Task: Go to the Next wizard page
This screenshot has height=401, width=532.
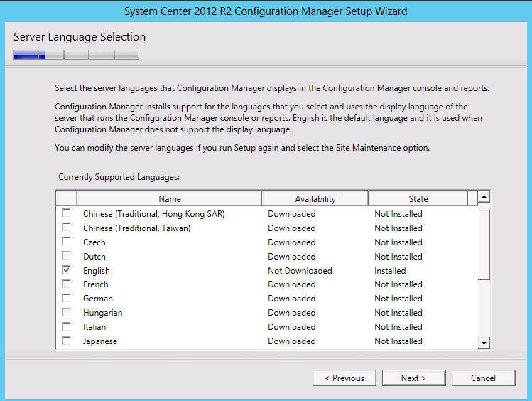Action: tap(413, 378)
